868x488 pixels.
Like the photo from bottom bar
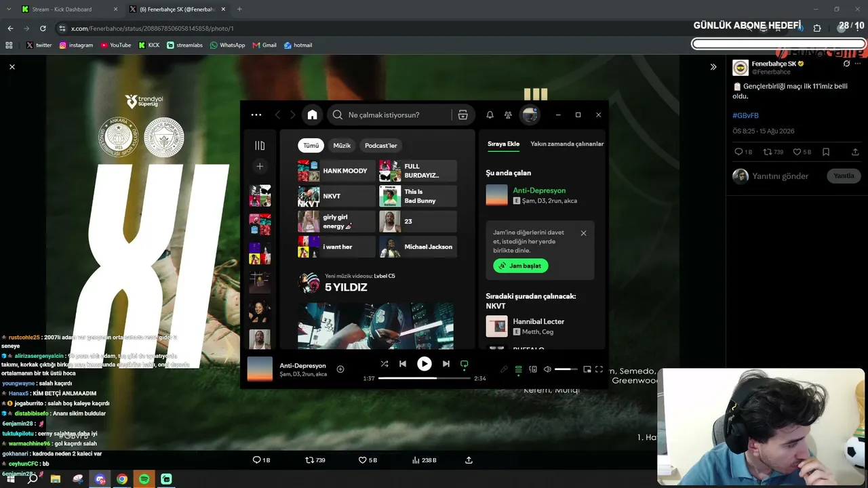(368, 460)
